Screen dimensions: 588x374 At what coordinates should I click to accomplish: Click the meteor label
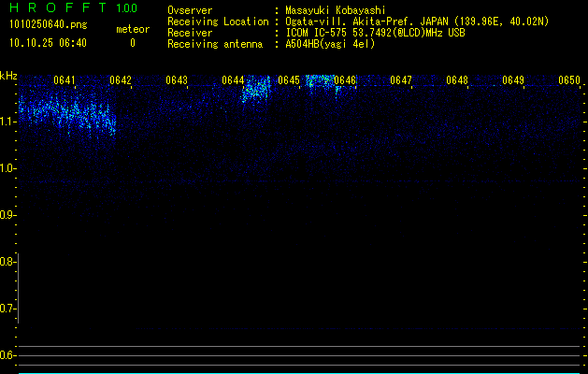coord(133,29)
